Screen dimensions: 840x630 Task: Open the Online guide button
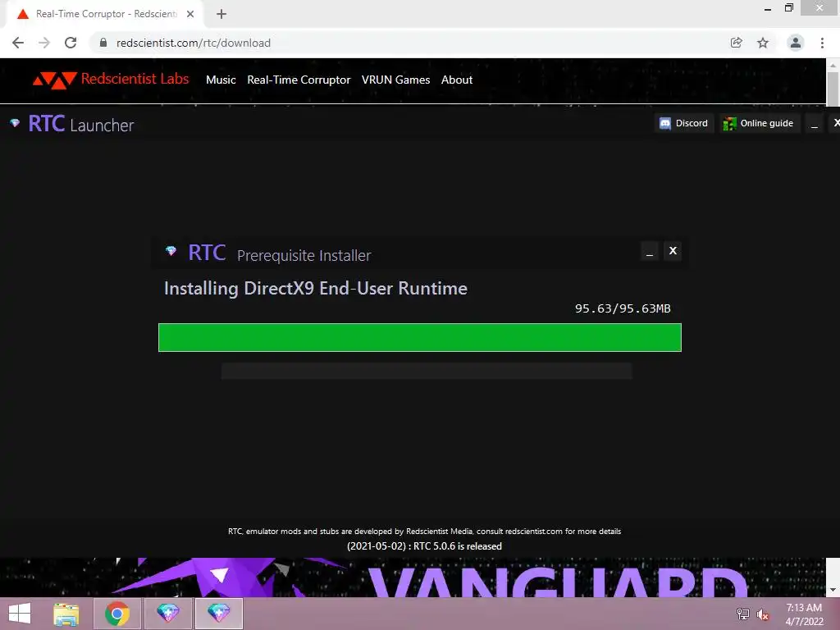coord(758,123)
